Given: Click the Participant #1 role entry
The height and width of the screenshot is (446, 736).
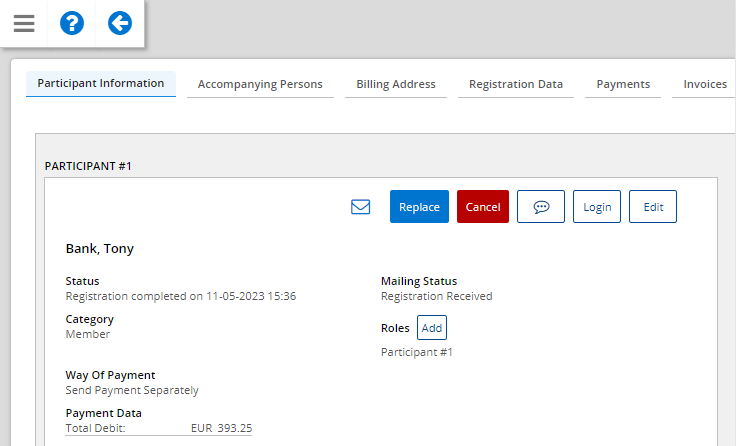Looking at the screenshot, I should pos(417,352).
